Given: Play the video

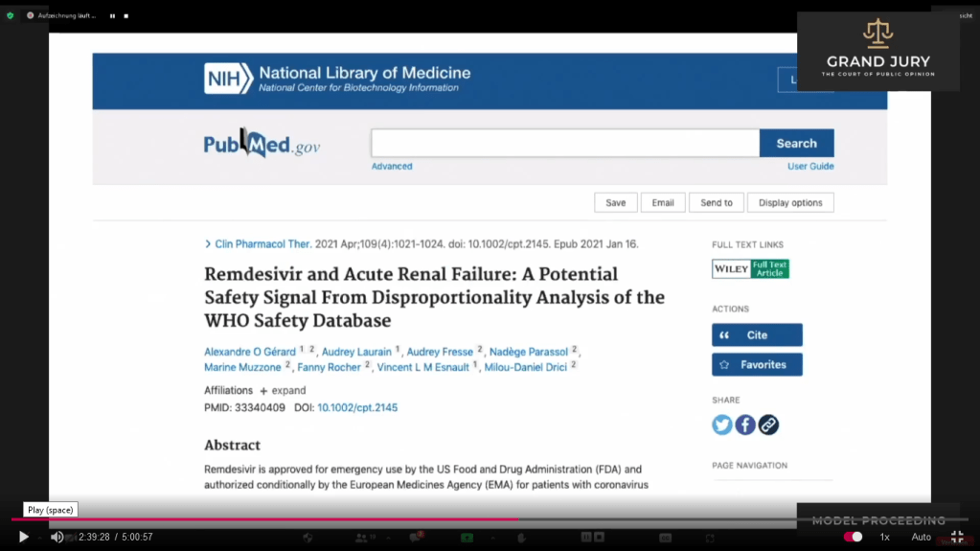Looking at the screenshot, I should [23, 537].
